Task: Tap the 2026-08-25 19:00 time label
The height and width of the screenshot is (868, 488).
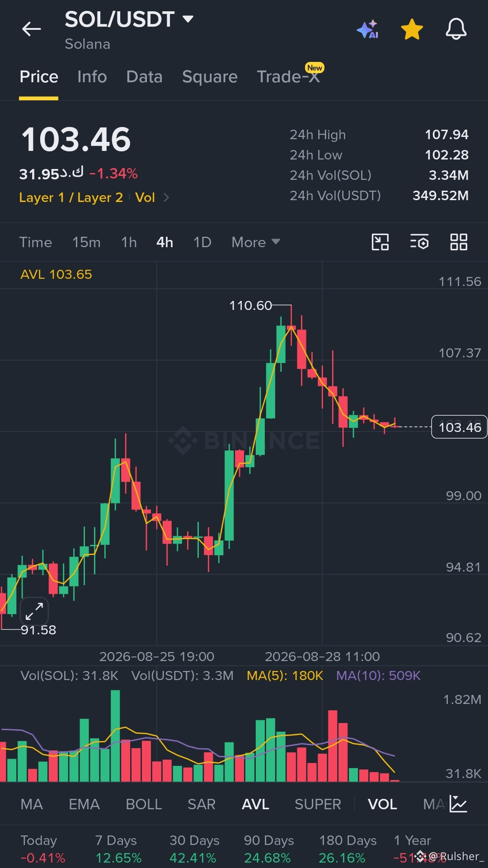Action: tap(156, 657)
